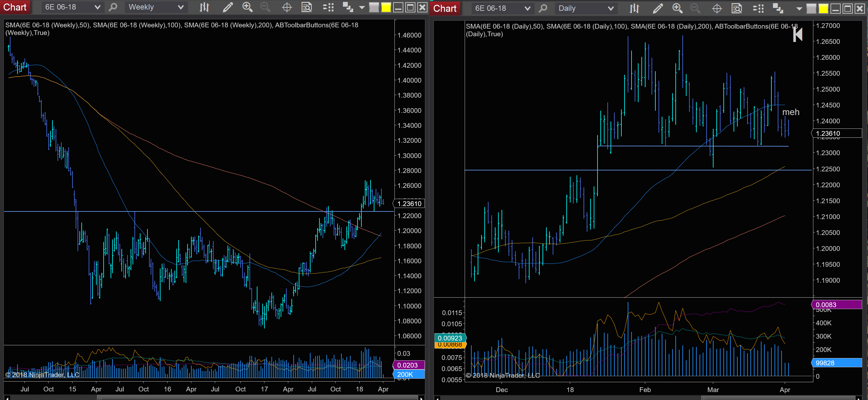This screenshot has height=400, width=868.
Task: Click the yellow link swatch in the Weekly chart
Action: pos(386,7)
